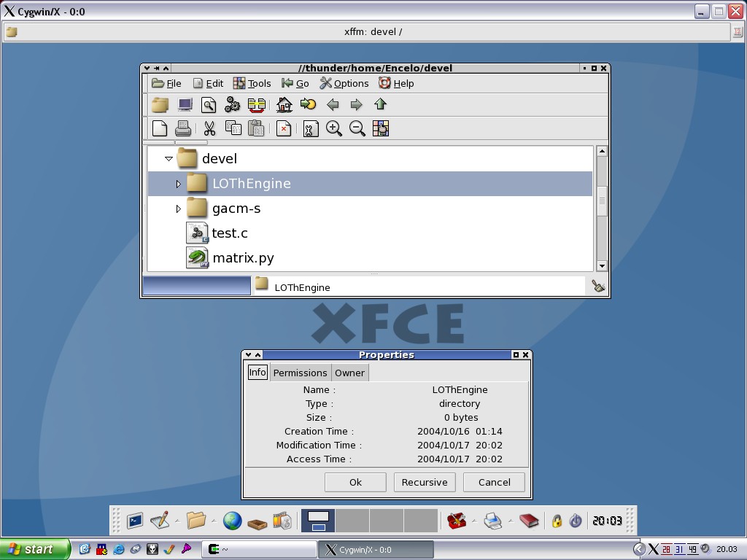This screenshot has width=747, height=560.
Task: Zoom out on the file list
Action: pos(357,128)
